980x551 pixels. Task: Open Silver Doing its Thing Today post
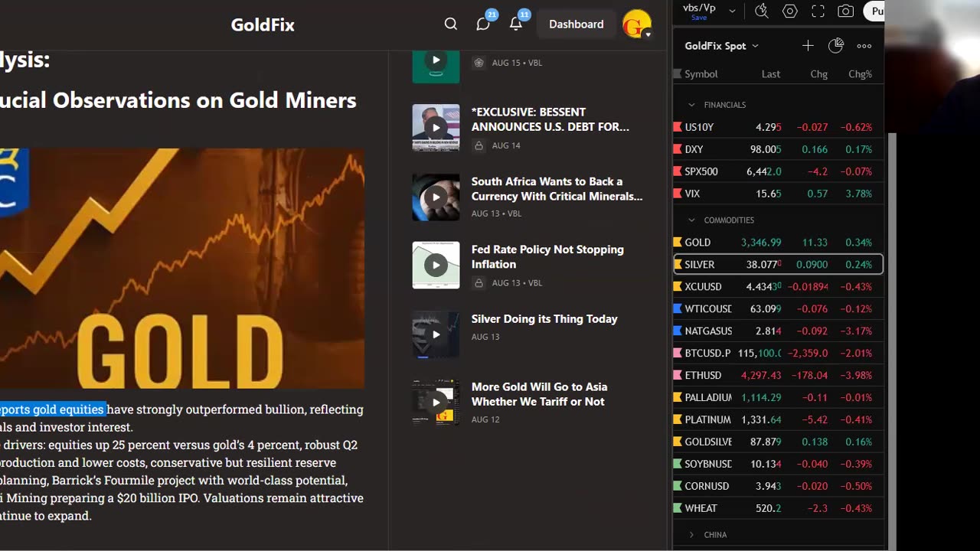(544, 319)
